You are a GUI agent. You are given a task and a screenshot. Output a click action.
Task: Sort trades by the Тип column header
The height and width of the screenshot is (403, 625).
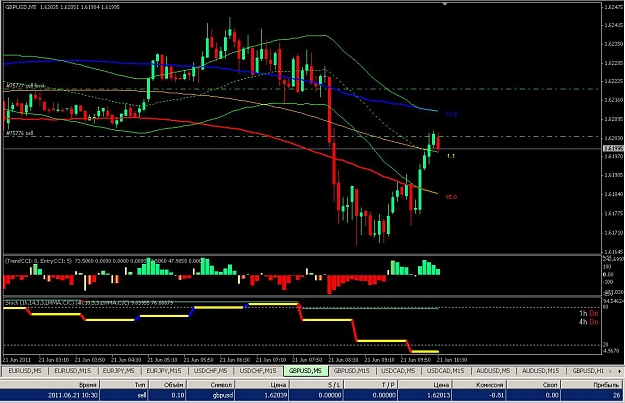point(124,385)
